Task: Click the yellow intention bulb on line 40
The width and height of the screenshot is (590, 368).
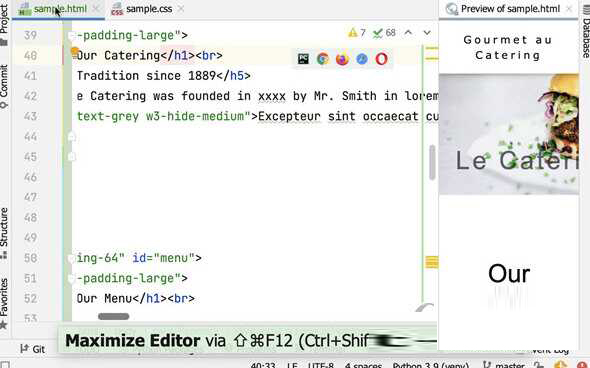Action: click(x=75, y=51)
